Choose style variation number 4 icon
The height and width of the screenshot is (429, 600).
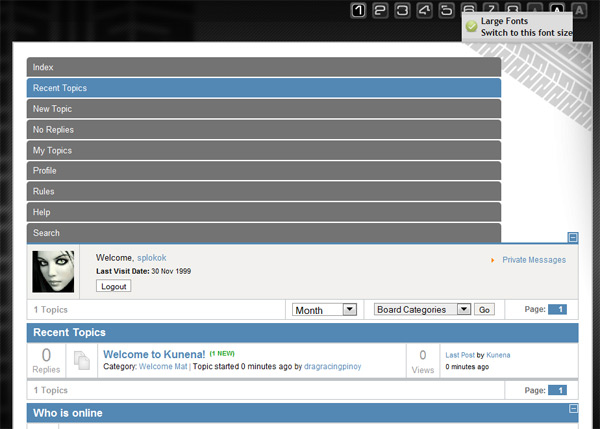424,11
